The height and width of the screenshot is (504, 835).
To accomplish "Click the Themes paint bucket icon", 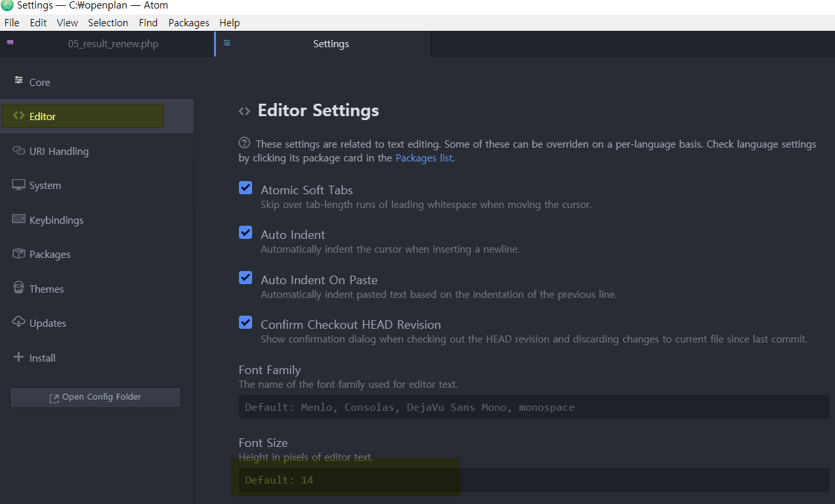I will 18,288.
